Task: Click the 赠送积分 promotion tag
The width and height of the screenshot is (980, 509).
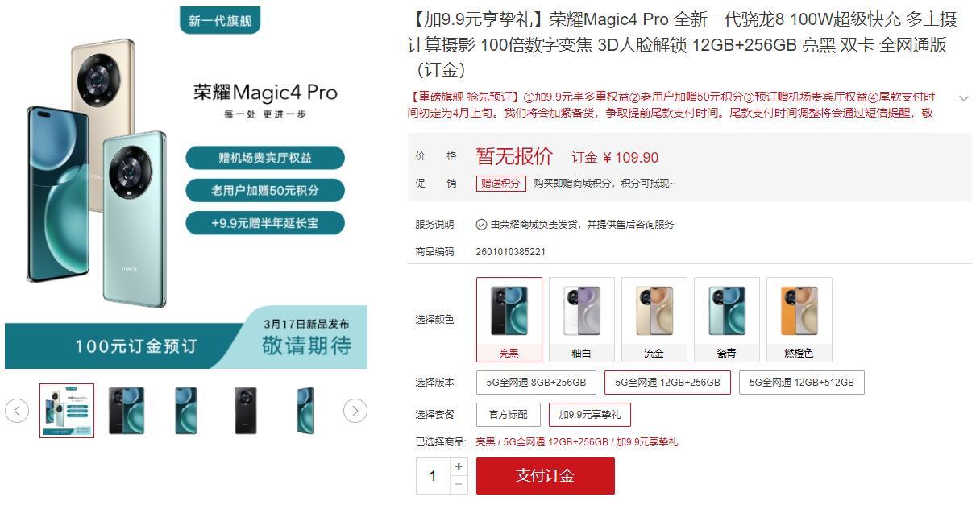Action: pyautogui.click(x=501, y=184)
